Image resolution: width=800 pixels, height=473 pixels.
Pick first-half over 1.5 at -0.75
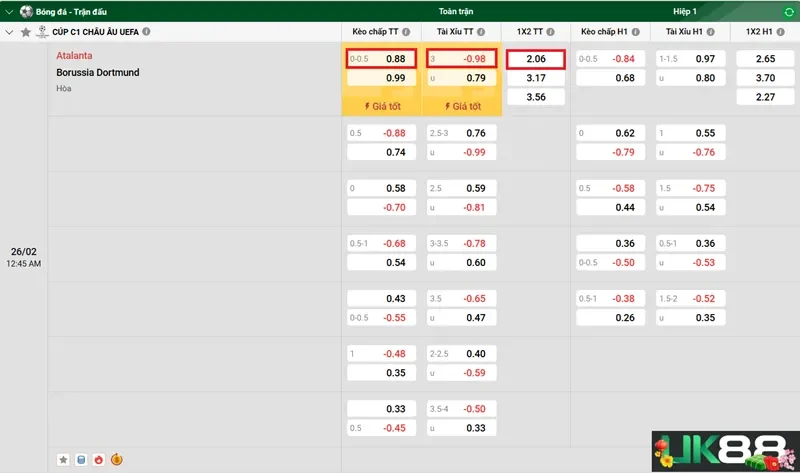pyautogui.click(x=690, y=188)
